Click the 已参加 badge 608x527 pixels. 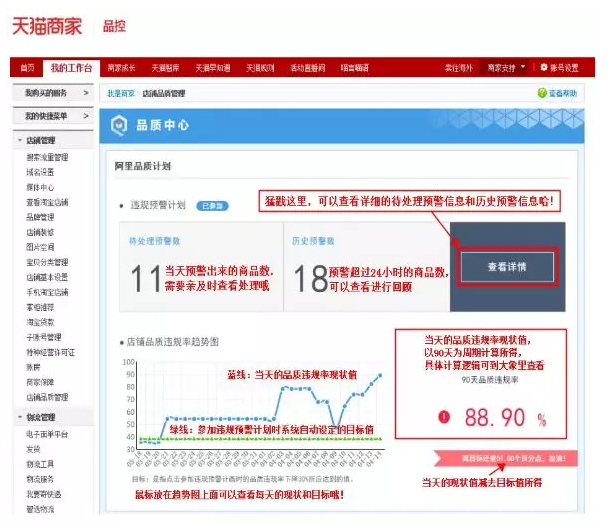212,206
